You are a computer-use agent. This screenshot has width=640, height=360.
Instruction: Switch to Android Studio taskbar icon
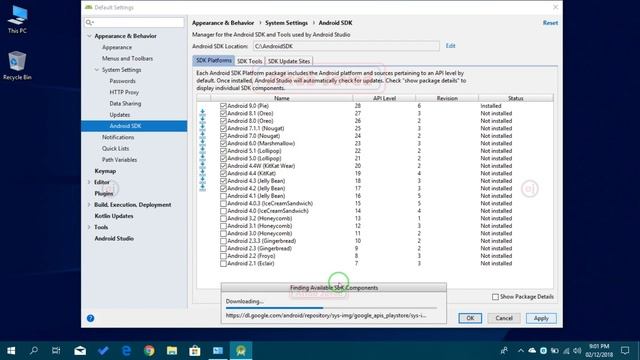click(241, 350)
